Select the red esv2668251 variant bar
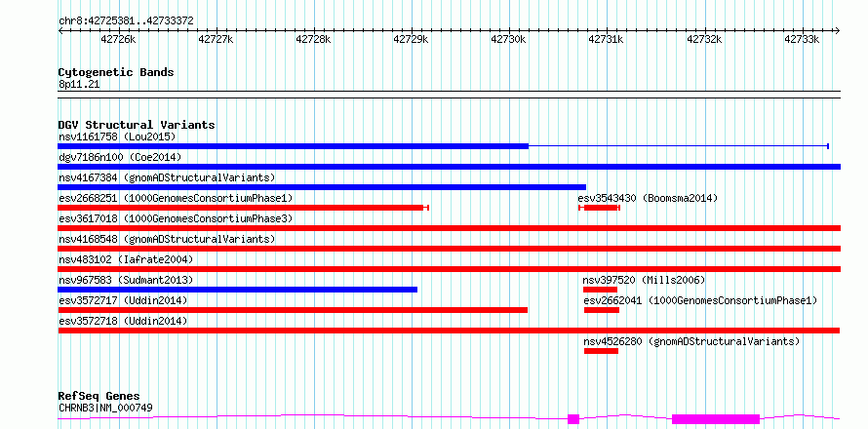Viewport: 868px width, 429px height. pos(241,208)
